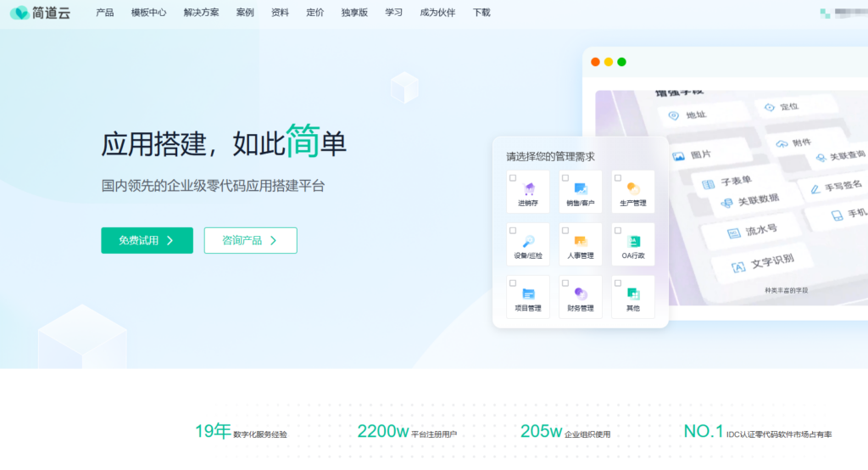
Task: Click the red window dot
Action: [595, 62]
